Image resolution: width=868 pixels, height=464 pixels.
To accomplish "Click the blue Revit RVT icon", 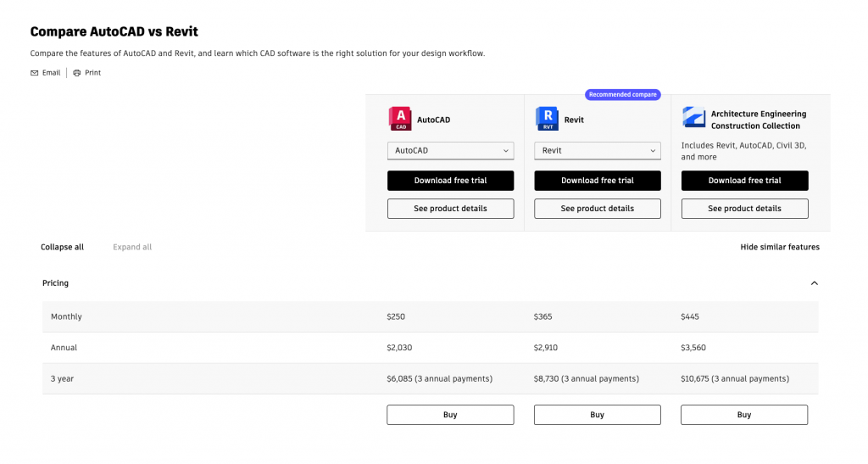I will [547, 119].
